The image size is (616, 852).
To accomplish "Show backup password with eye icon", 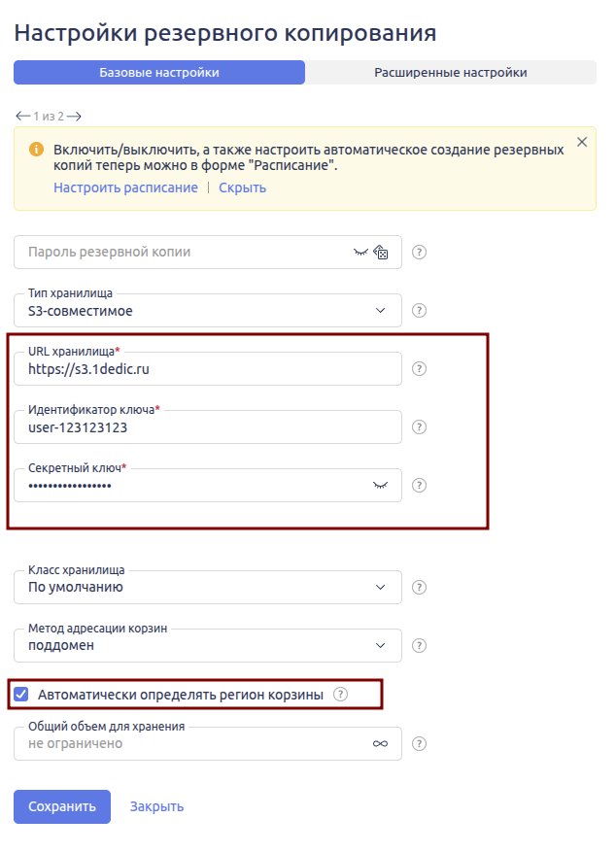I will [x=360, y=252].
